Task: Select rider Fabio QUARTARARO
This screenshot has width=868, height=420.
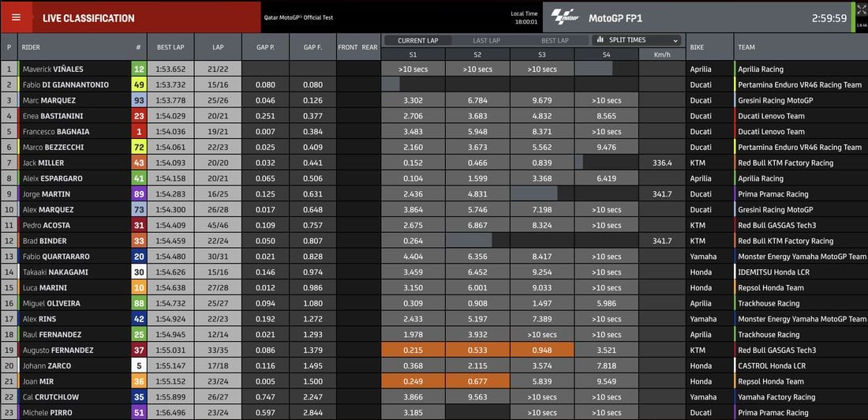Action: coord(56,257)
